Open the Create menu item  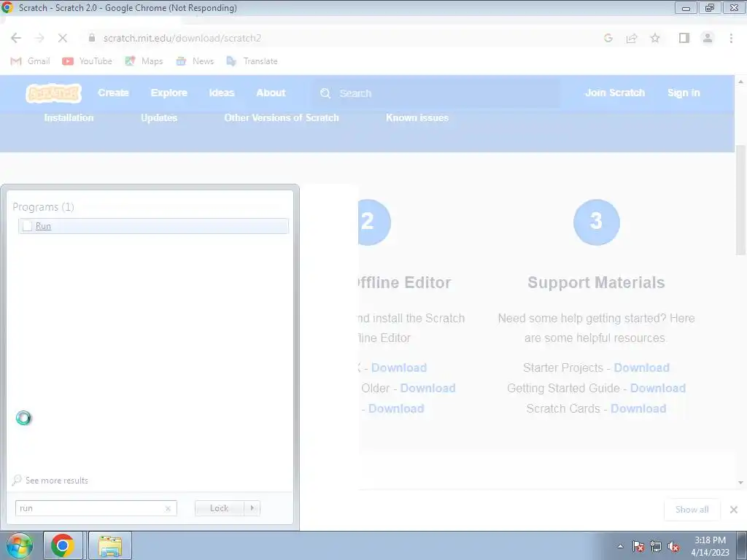pos(113,93)
